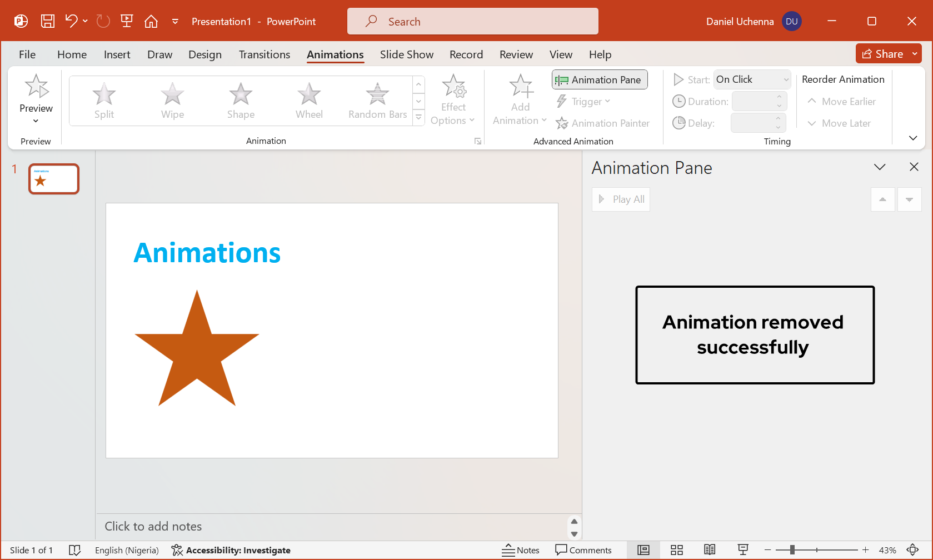The width and height of the screenshot is (933, 560).
Task: Open the Effect Options dropdown
Action: [453, 101]
